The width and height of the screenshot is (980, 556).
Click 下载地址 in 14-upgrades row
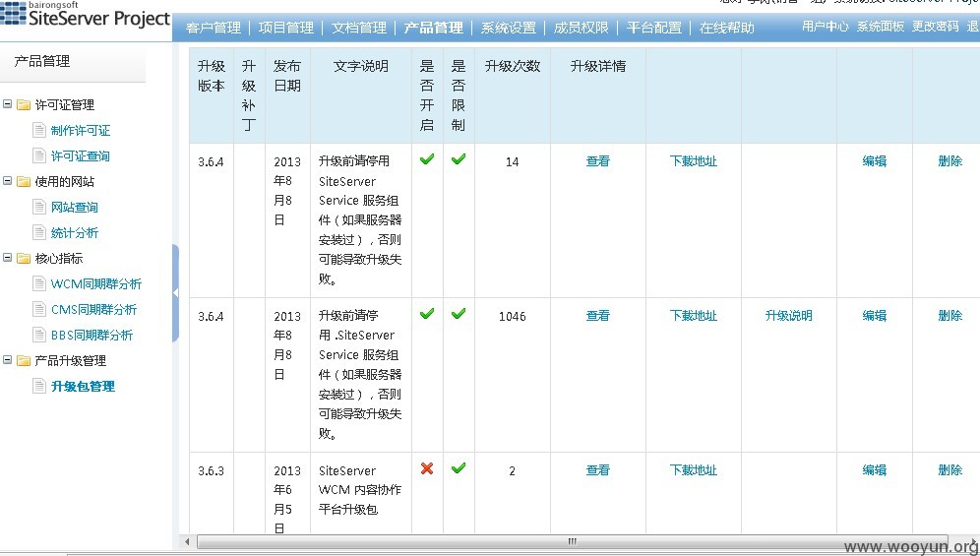click(x=693, y=160)
